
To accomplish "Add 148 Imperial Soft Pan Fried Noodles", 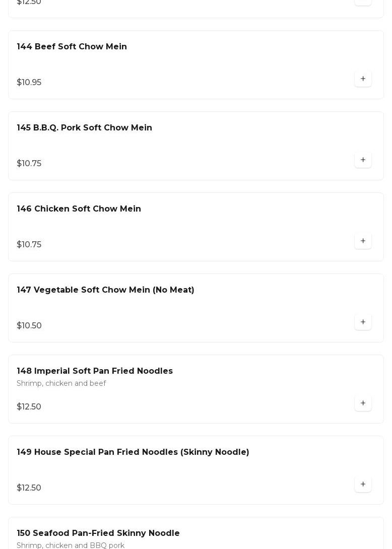I will [363, 403].
